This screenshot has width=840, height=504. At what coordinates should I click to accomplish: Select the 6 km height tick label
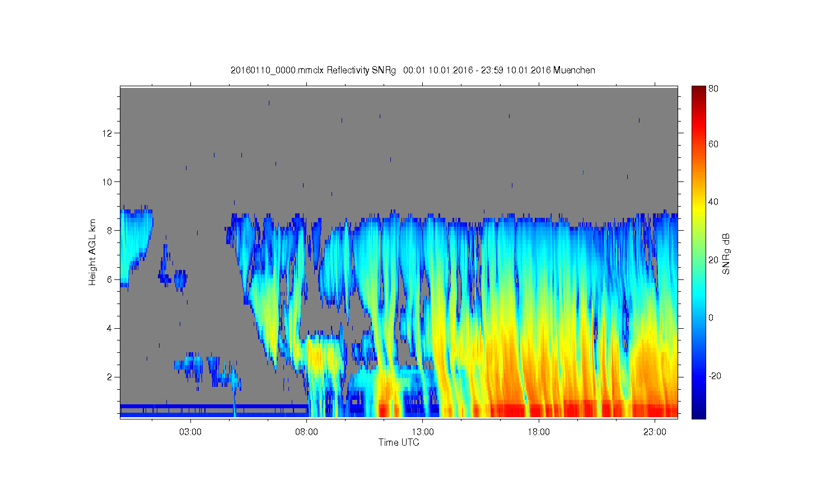click(x=110, y=279)
